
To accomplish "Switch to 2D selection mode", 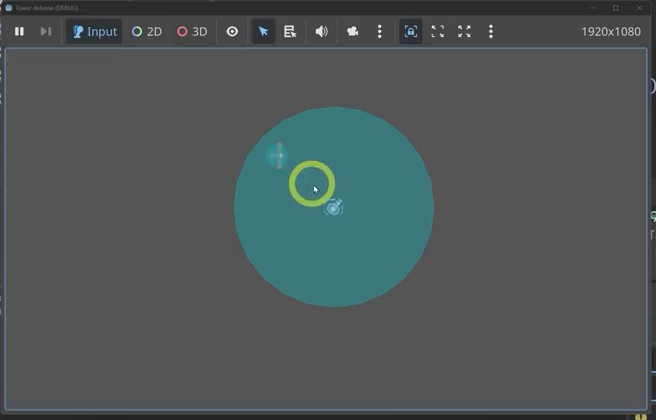I will (x=147, y=31).
